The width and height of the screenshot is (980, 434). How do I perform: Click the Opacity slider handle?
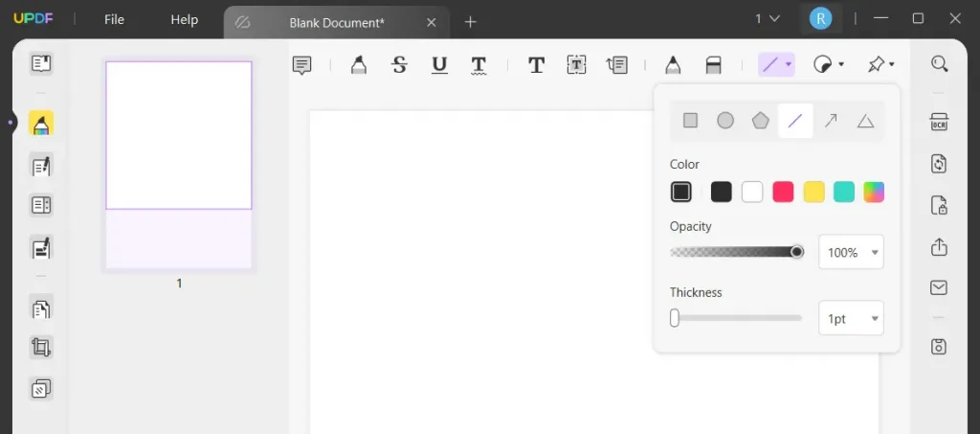click(x=797, y=252)
